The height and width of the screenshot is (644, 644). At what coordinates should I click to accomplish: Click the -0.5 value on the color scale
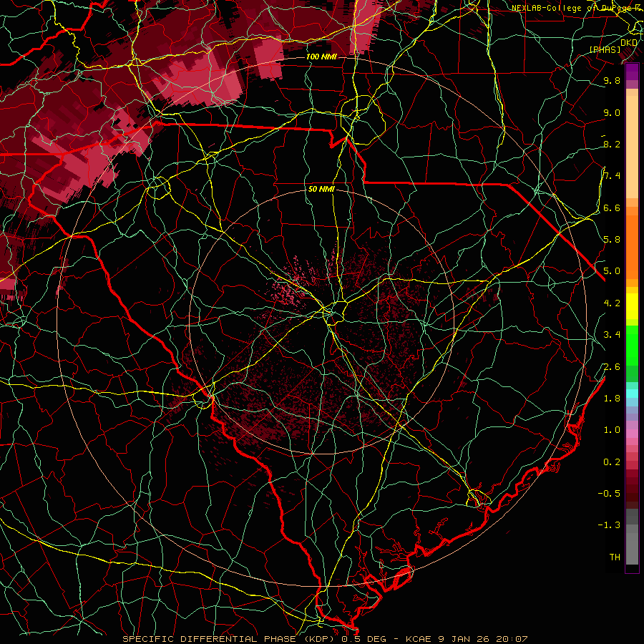609,494
